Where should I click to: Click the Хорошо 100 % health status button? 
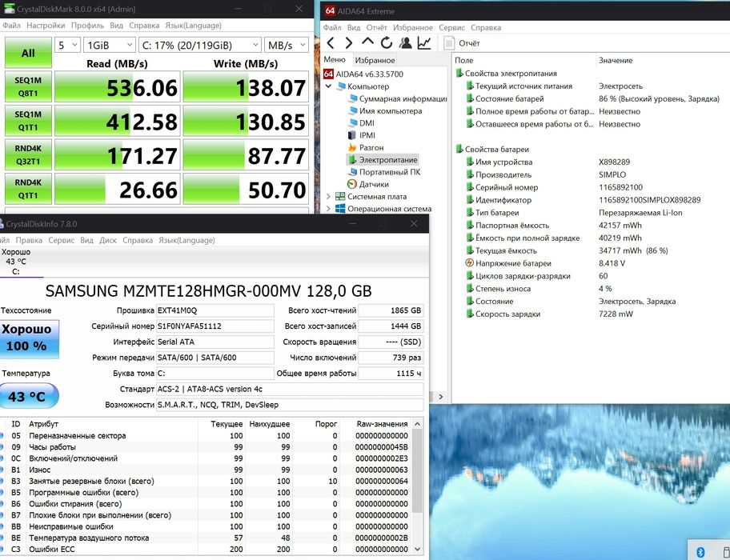click(x=28, y=338)
